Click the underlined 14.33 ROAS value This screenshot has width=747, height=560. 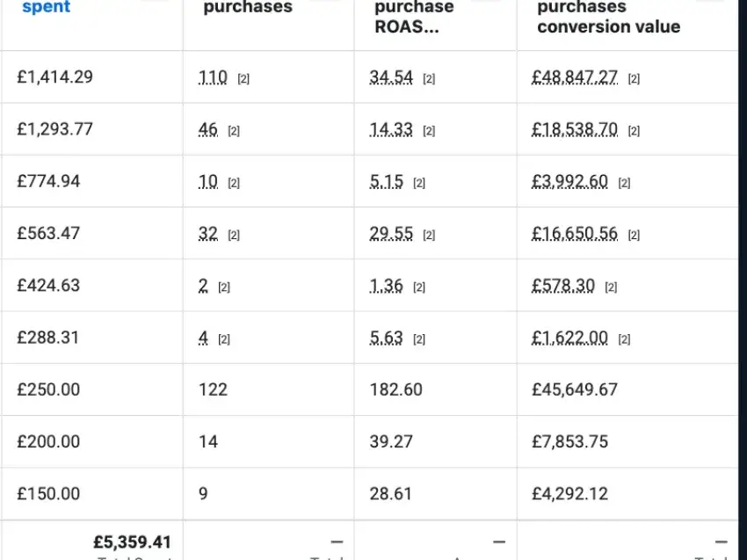click(x=391, y=129)
